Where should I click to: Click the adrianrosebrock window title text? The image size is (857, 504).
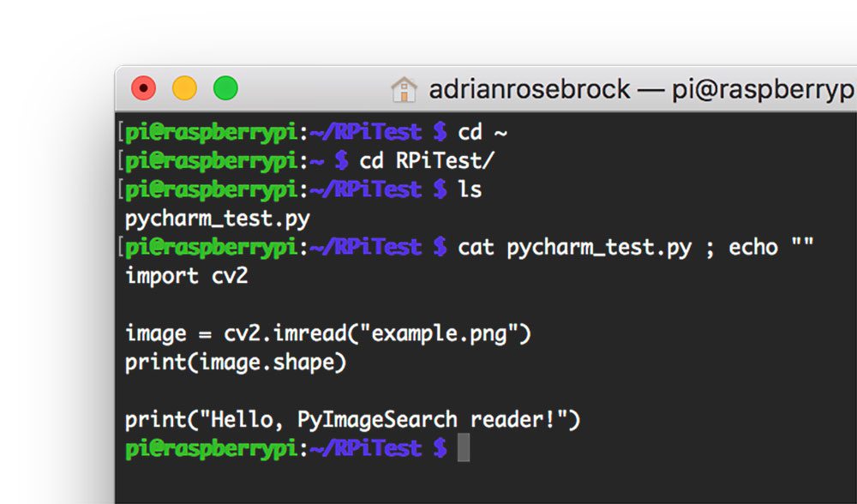[530, 90]
